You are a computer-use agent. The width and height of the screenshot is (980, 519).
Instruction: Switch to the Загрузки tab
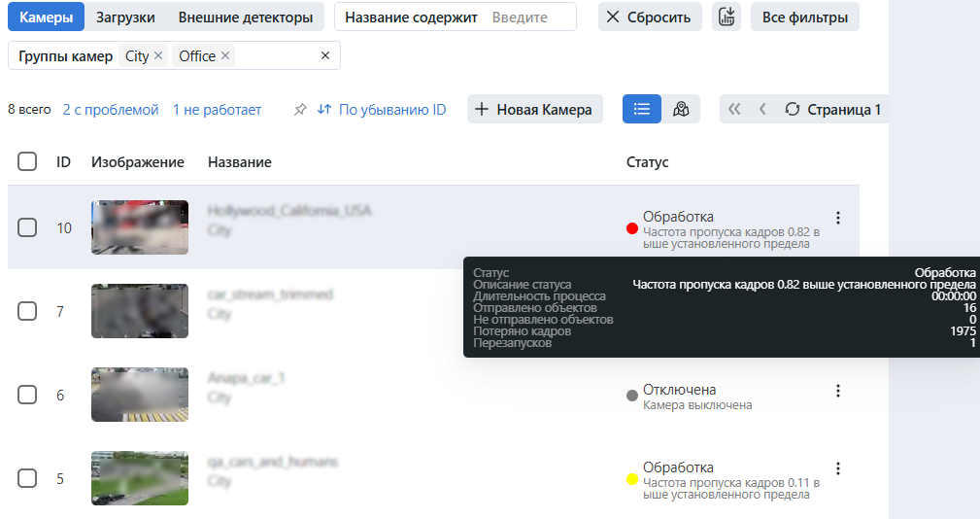point(125,17)
